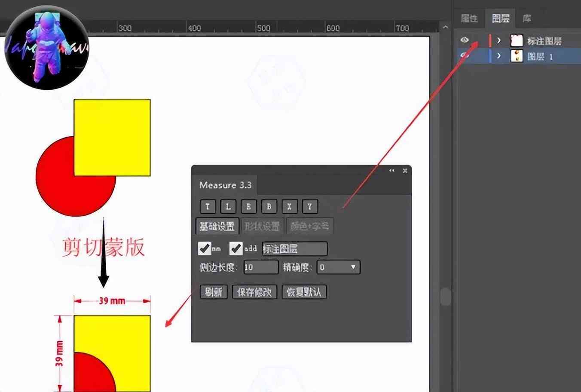Image resolution: width=581 pixels, height=392 pixels.
Task: Click the L button in Measure panel
Action: point(228,207)
